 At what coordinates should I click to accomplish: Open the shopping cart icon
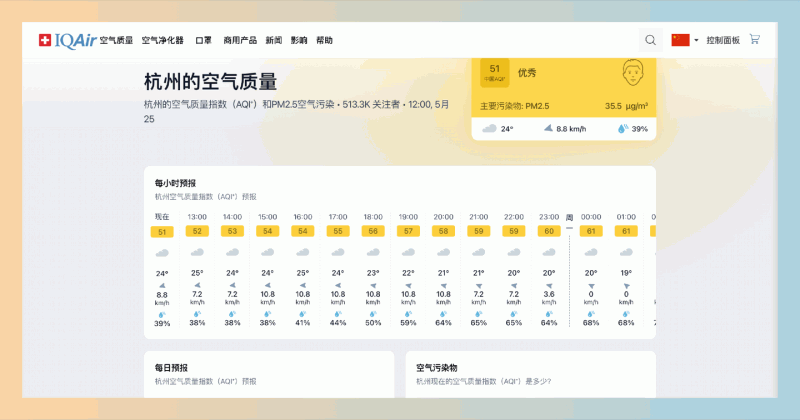[x=755, y=39]
